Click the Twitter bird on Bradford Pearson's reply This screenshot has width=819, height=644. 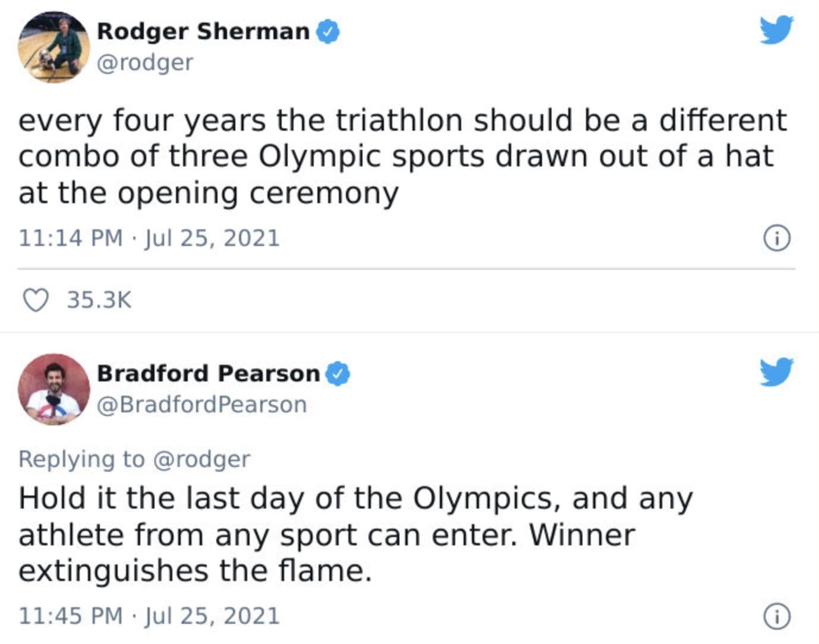click(x=776, y=371)
